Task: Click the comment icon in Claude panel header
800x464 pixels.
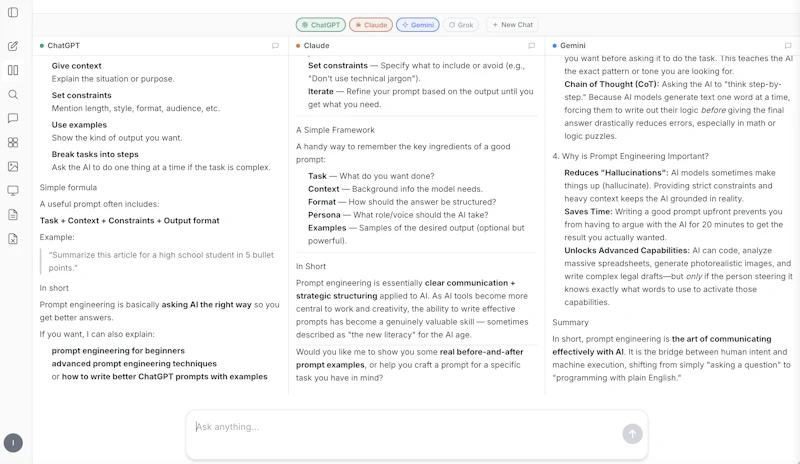Action: (532, 45)
